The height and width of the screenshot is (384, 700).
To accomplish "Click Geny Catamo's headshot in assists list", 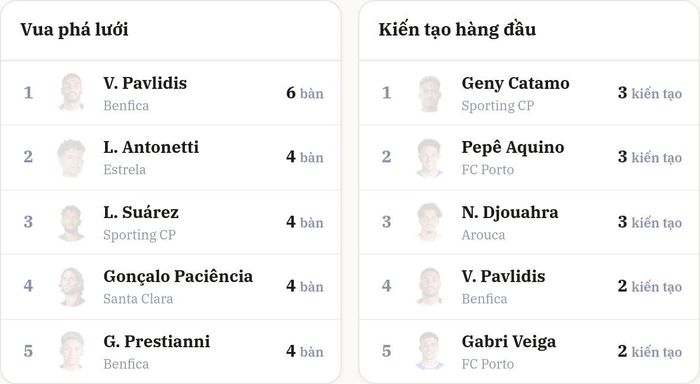I will [x=430, y=92].
